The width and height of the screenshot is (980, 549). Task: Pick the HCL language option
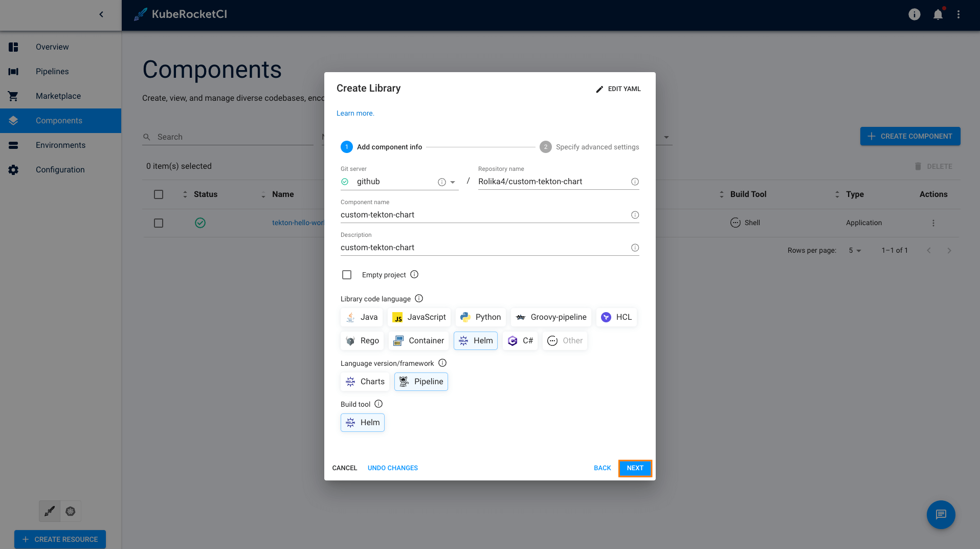click(x=616, y=317)
